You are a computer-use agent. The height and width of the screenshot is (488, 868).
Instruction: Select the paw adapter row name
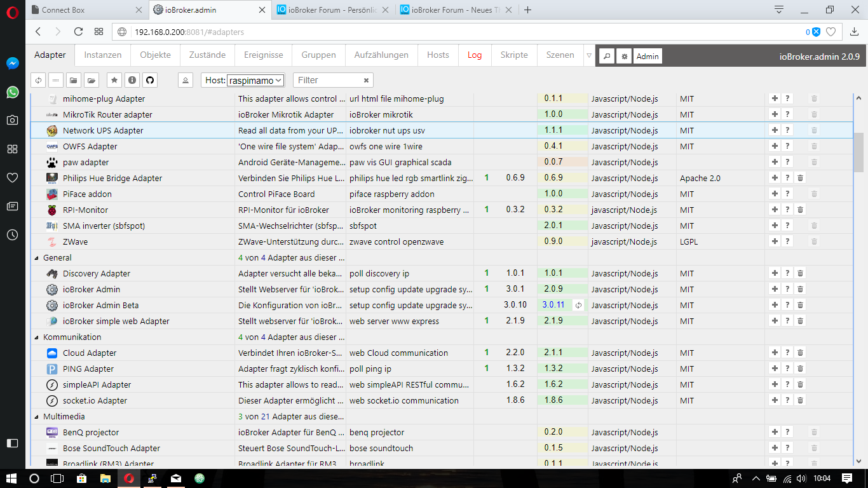[x=86, y=162]
